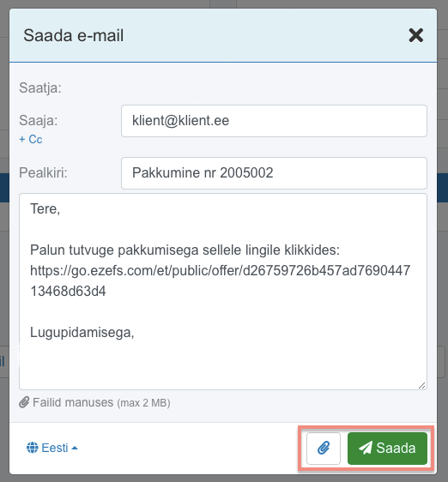Close the Saada e-mail dialog

tap(415, 35)
